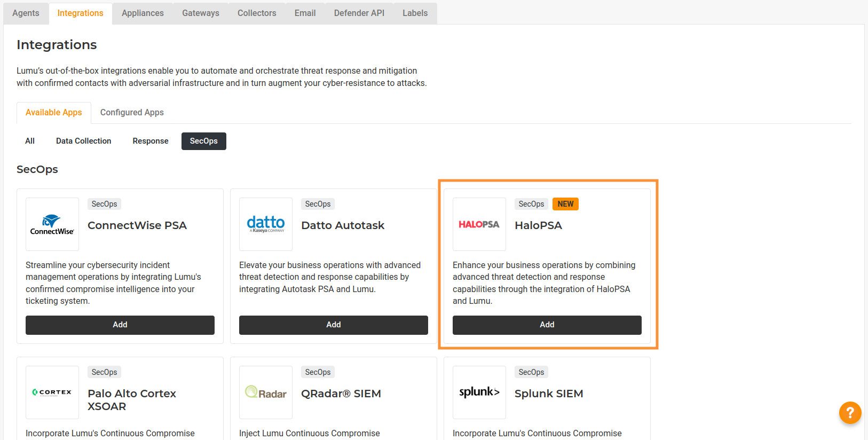
Task: Click the Splunk logo icon
Action: pos(479,392)
